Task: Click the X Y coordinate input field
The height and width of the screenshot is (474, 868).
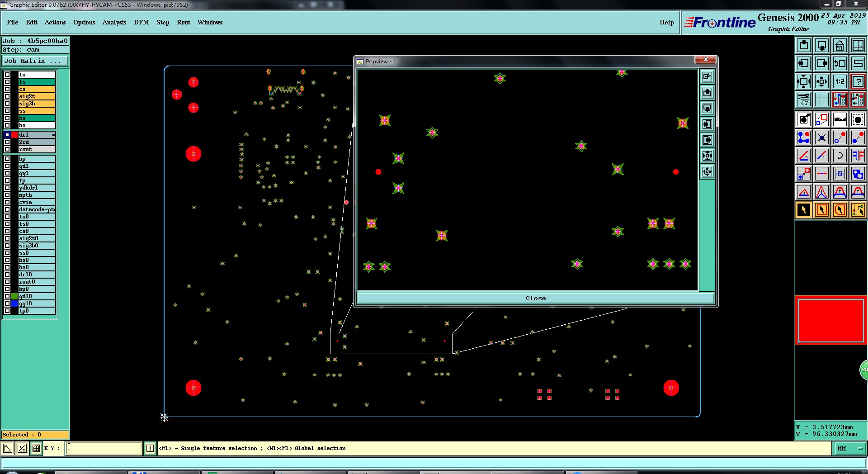Action: [104, 448]
